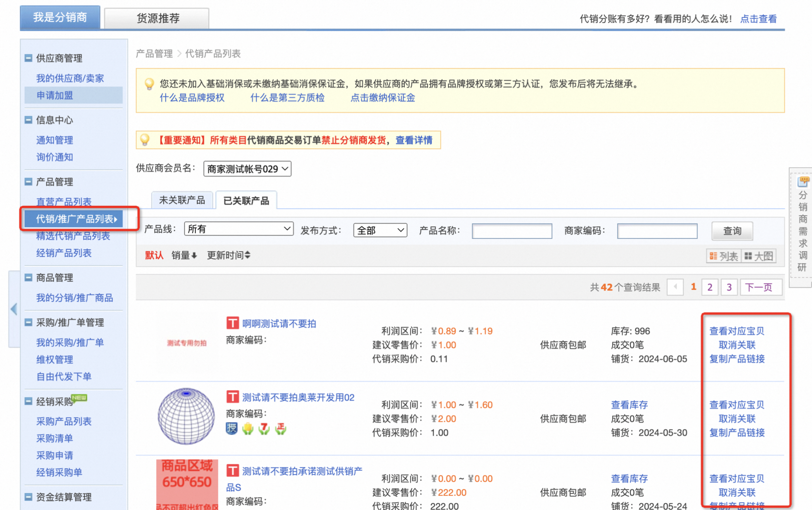Click 点击查看 link at top right
812x510 pixels.
[758, 19]
